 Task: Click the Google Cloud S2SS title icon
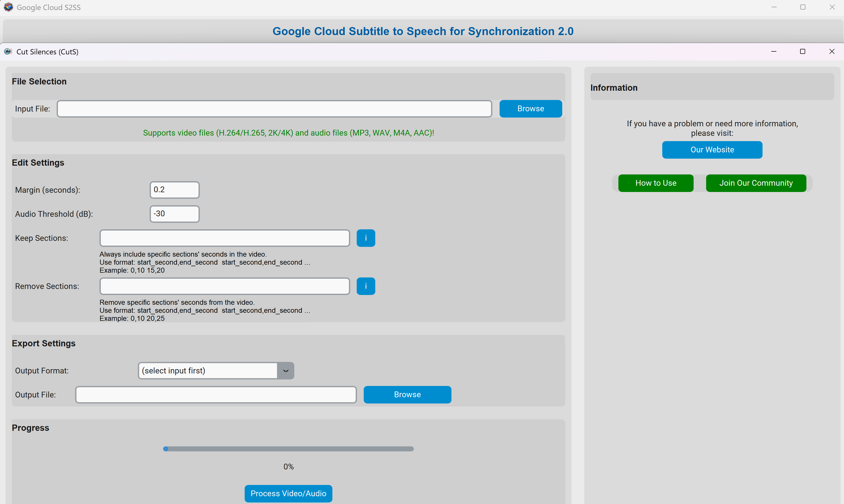[x=8, y=7]
